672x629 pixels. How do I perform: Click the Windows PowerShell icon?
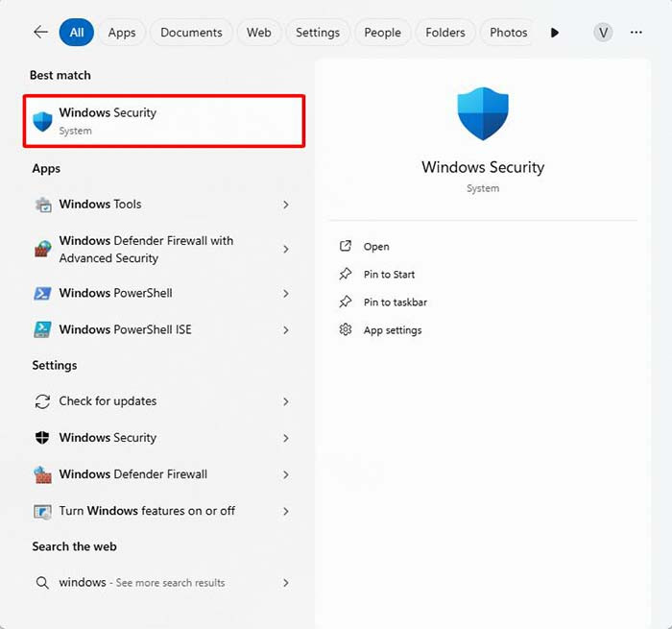(x=43, y=293)
